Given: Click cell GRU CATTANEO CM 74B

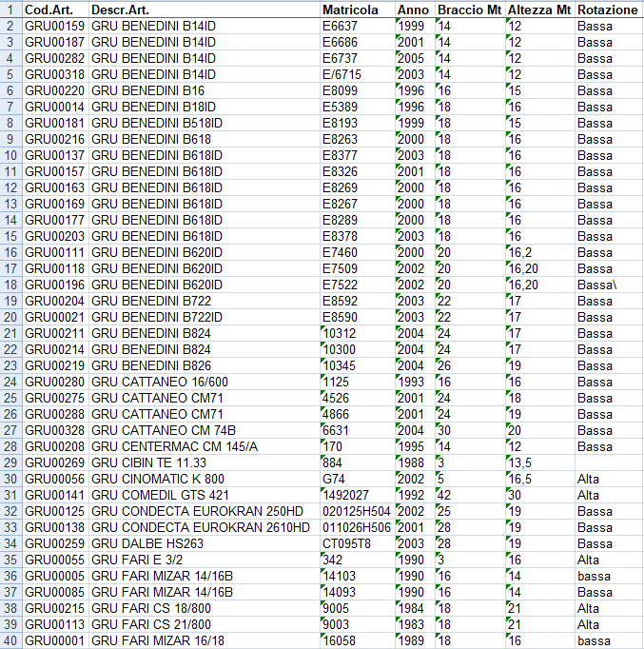Looking at the screenshot, I should (205, 430).
